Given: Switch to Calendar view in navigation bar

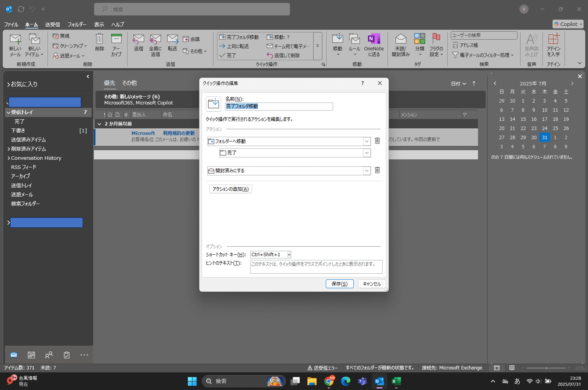Looking at the screenshot, I should point(31,355).
